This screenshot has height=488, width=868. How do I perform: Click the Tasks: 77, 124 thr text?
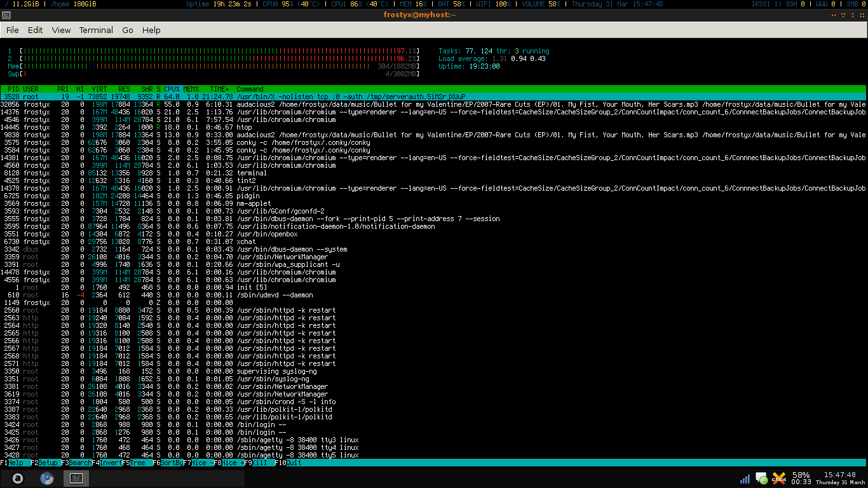click(473, 51)
